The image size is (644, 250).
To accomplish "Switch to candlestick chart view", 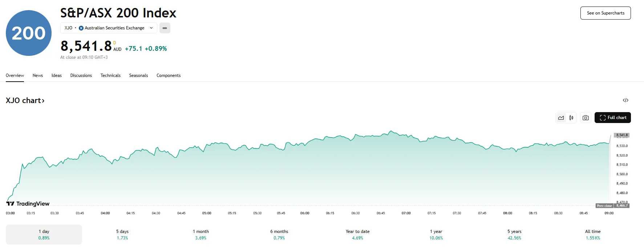I will tap(571, 117).
